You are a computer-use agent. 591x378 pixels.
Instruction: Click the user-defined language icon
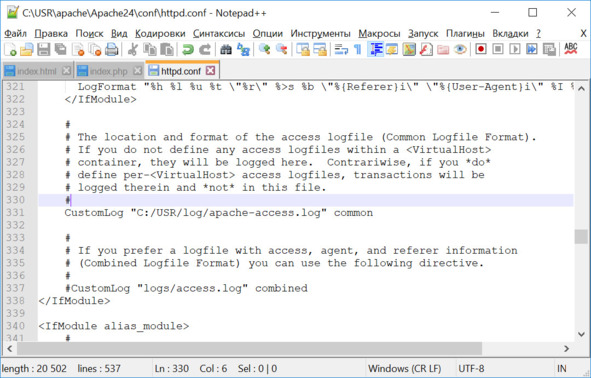pos(392,49)
